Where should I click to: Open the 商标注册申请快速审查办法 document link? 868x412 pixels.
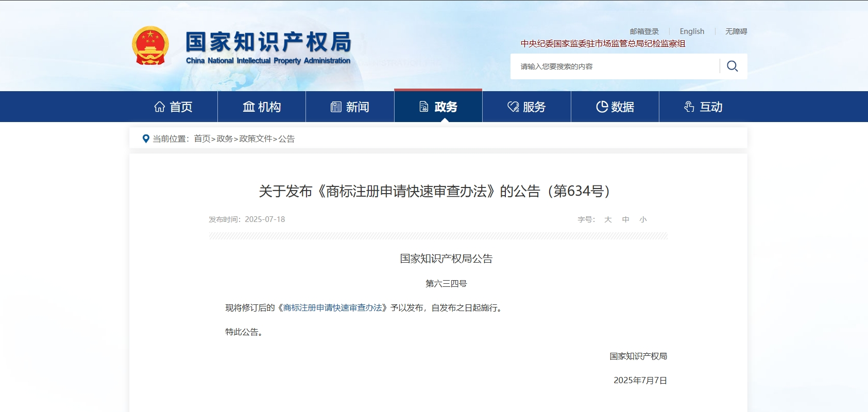332,307
